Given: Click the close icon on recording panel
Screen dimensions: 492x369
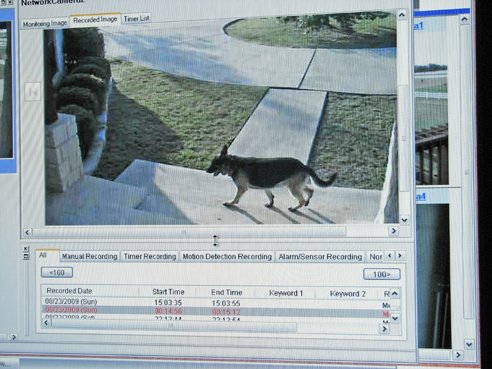Looking at the screenshot, I should (26, 248).
